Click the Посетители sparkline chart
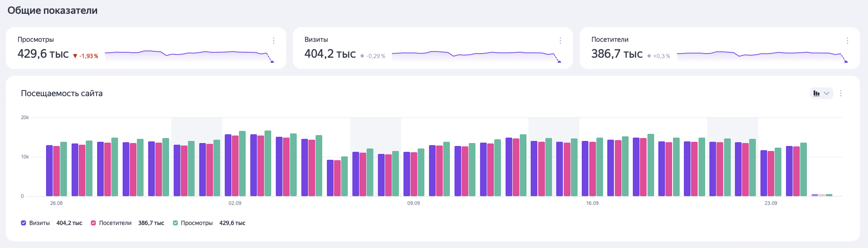This screenshot has height=248, width=868. coord(763,56)
